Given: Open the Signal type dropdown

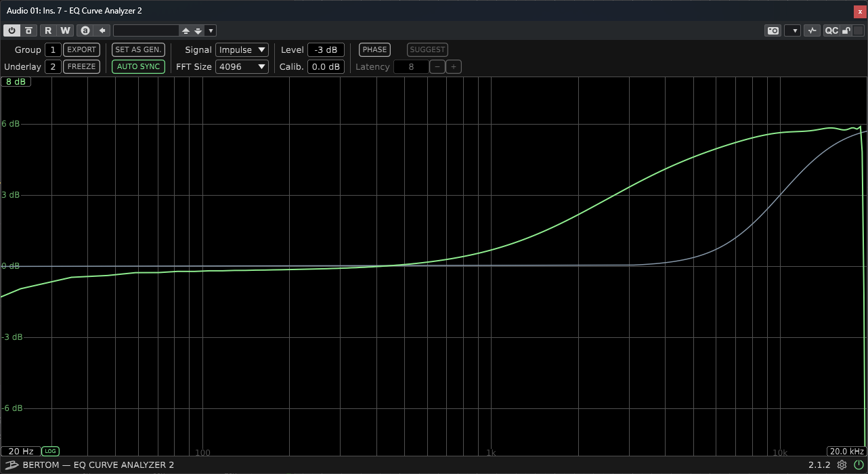Looking at the screenshot, I should tap(242, 49).
